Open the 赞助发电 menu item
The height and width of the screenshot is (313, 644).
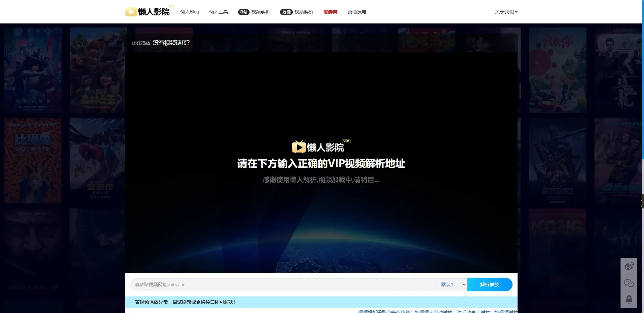357,12
